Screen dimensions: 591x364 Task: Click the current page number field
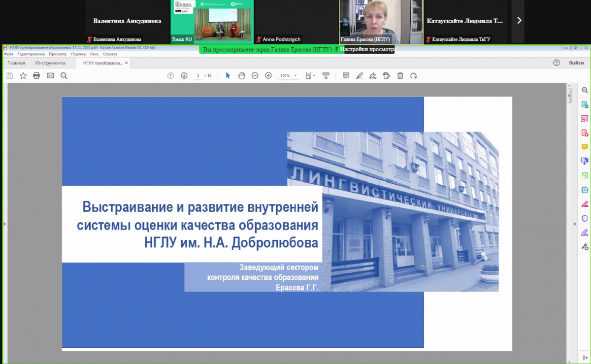(x=198, y=75)
